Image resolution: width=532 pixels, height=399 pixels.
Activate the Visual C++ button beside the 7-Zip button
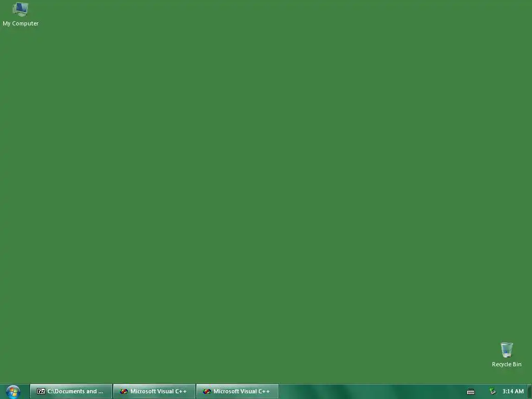pos(154,391)
